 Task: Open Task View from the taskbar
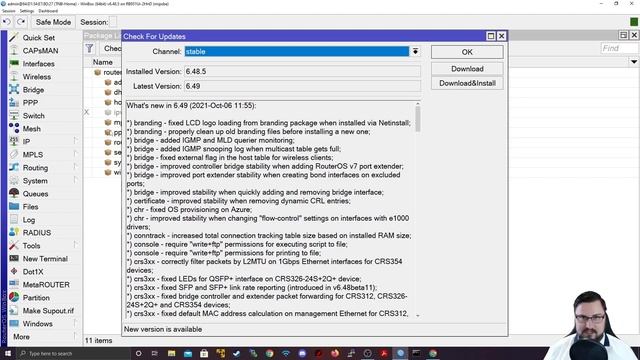click(155, 353)
